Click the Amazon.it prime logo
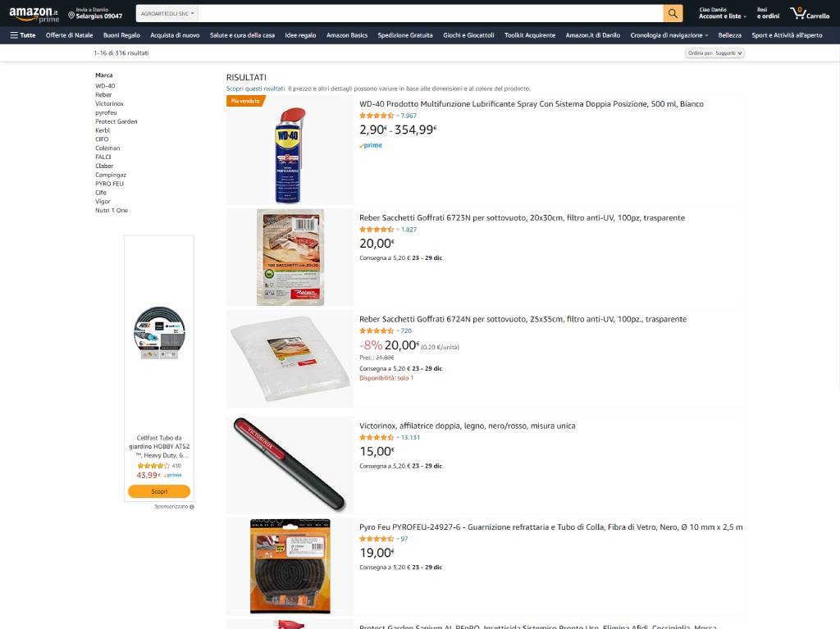The image size is (840, 629). pos(34,14)
